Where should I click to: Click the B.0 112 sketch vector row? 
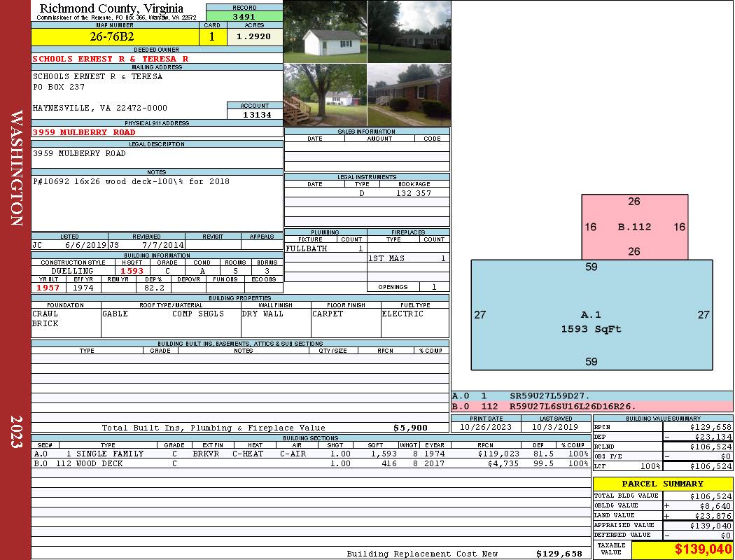point(591,406)
